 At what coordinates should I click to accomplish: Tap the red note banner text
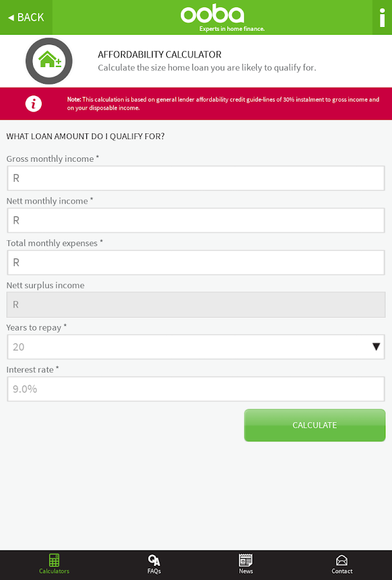pyautogui.click(x=223, y=104)
